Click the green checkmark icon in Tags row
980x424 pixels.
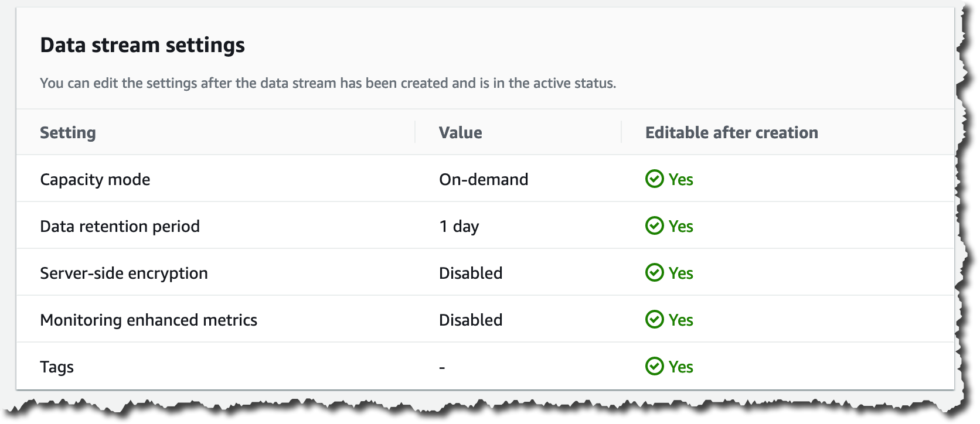point(654,367)
